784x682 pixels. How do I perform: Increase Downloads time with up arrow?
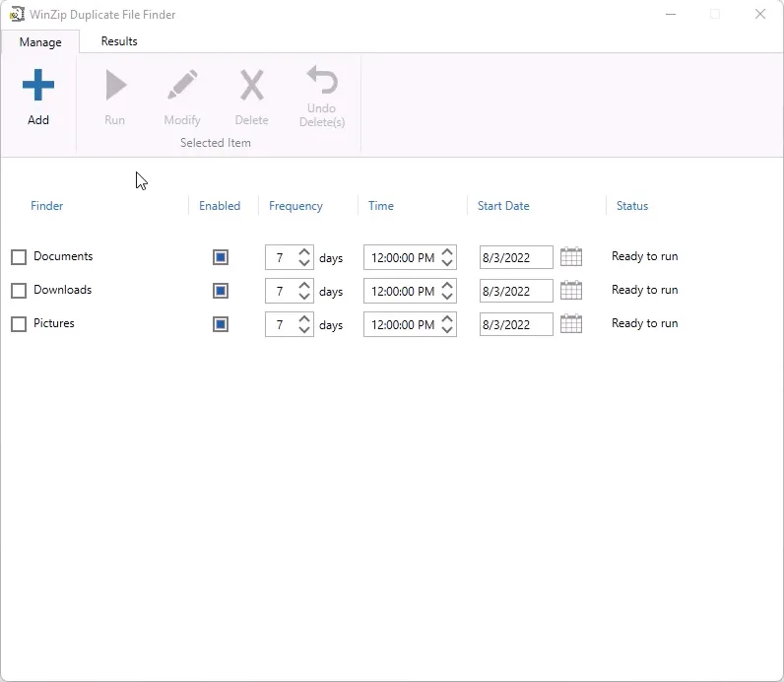click(447, 285)
